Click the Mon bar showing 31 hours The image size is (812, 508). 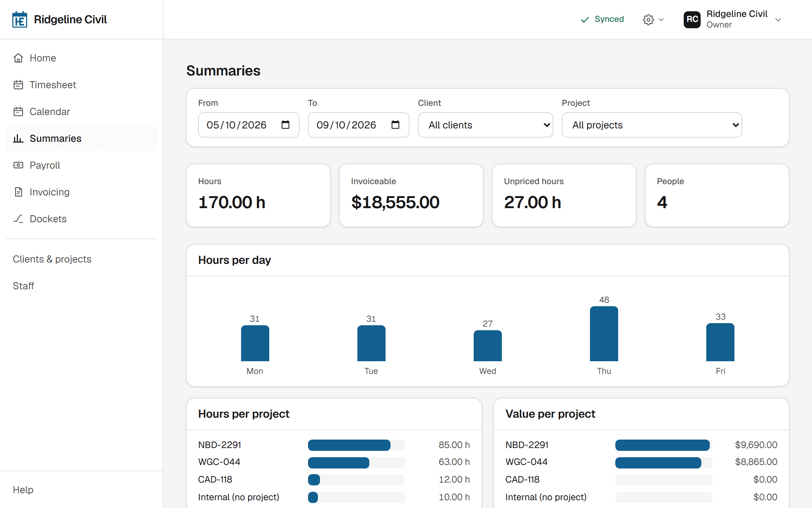click(x=255, y=343)
